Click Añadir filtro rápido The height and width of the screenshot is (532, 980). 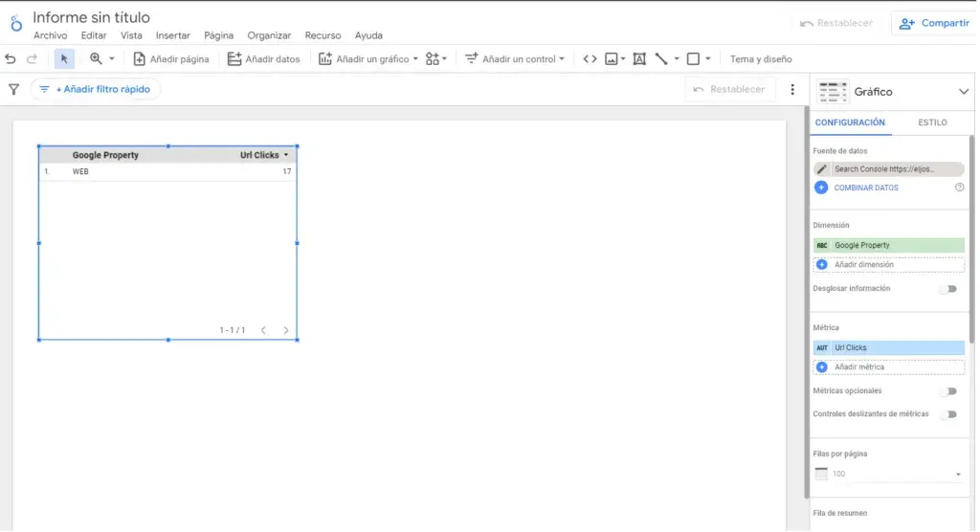coord(96,89)
